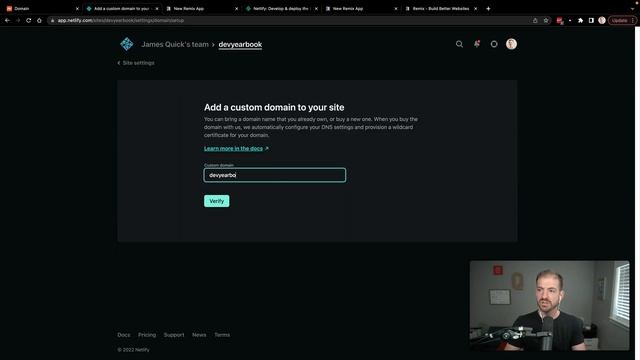This screenshot has height=360, width=640.
Task: Close the Add a custom domain tab
Action: (157, 9)
